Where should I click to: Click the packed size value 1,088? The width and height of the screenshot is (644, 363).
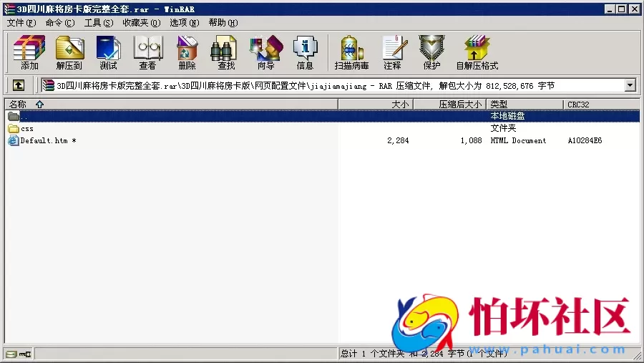[471, 140]
